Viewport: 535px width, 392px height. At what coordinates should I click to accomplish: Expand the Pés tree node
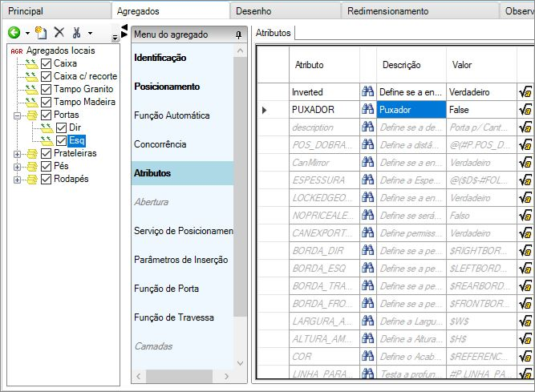pyautogui.click(x=17, y=167)
